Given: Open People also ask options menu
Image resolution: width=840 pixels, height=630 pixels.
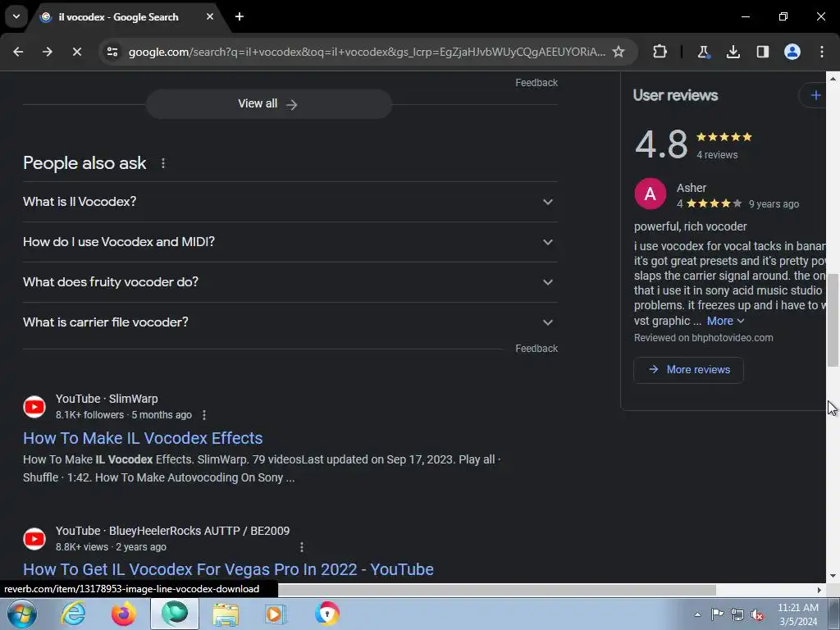Looking at the screenshot, I should (x=163, y=163).
